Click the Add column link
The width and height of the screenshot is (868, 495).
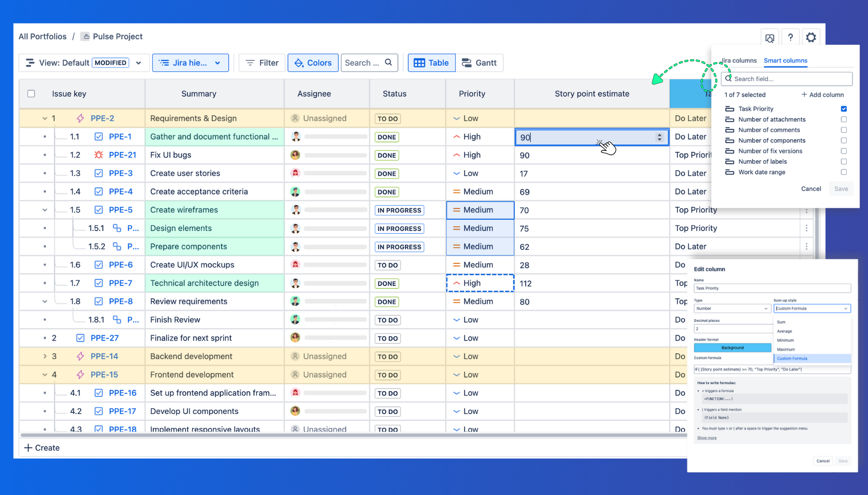[823, 94]
